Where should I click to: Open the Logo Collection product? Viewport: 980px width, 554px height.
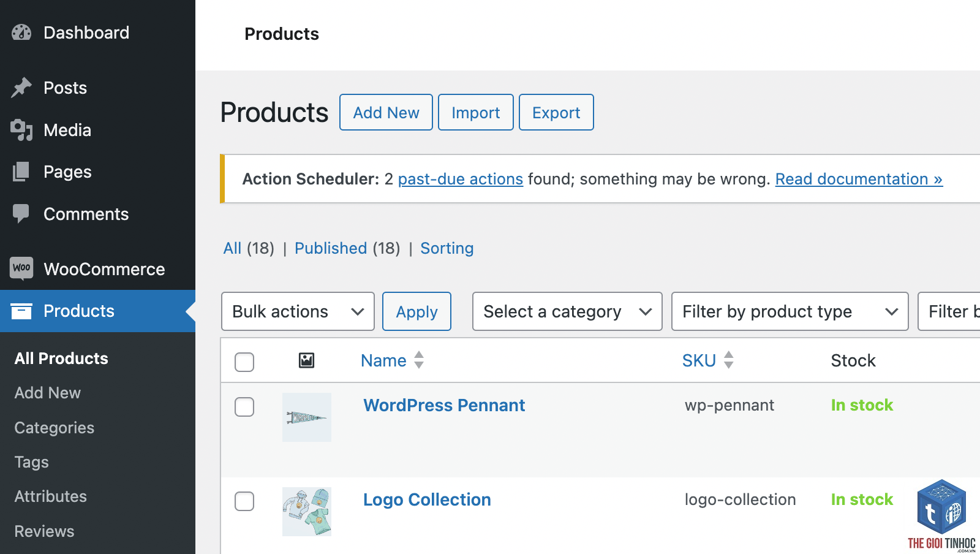[427, 499]
